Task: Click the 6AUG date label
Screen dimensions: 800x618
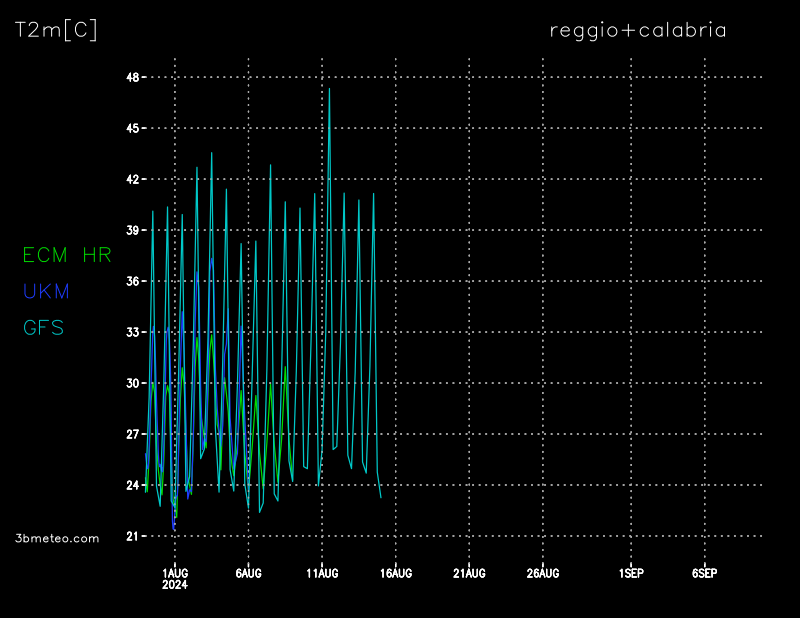Action: (248, 573)
